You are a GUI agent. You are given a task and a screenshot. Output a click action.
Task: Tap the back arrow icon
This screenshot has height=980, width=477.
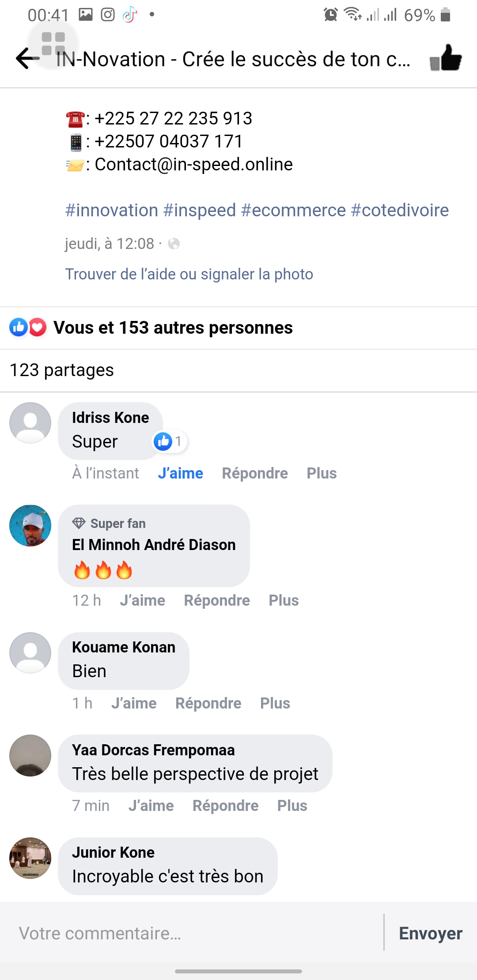click(27, 59)
